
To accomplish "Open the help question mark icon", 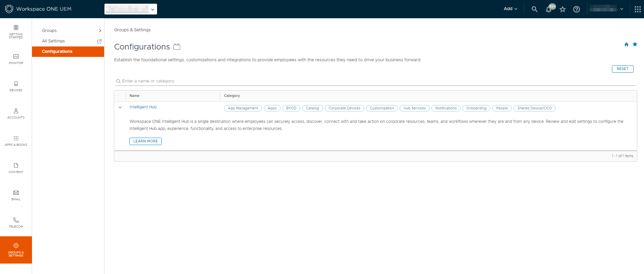I will coord(577,9).
